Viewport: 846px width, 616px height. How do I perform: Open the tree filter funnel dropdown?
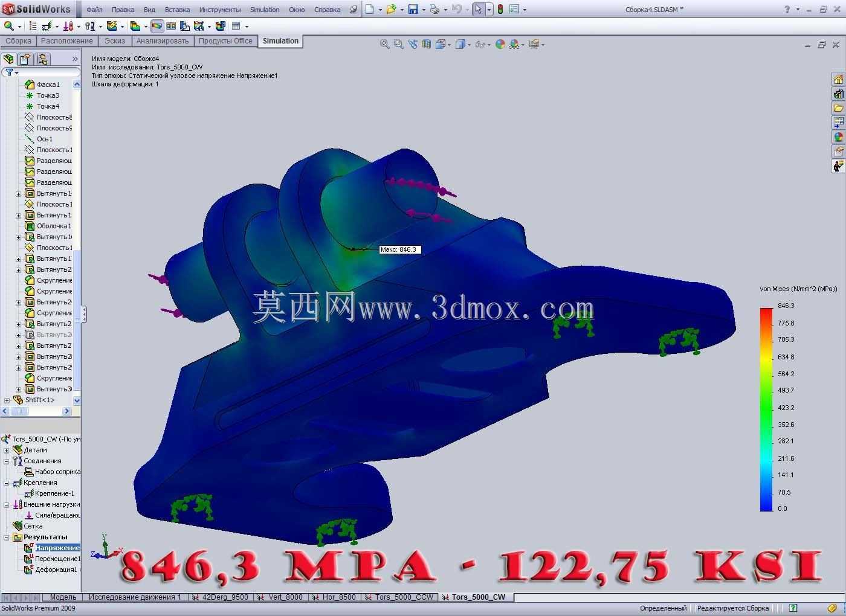pyautogui.click(x=11, y=72)
